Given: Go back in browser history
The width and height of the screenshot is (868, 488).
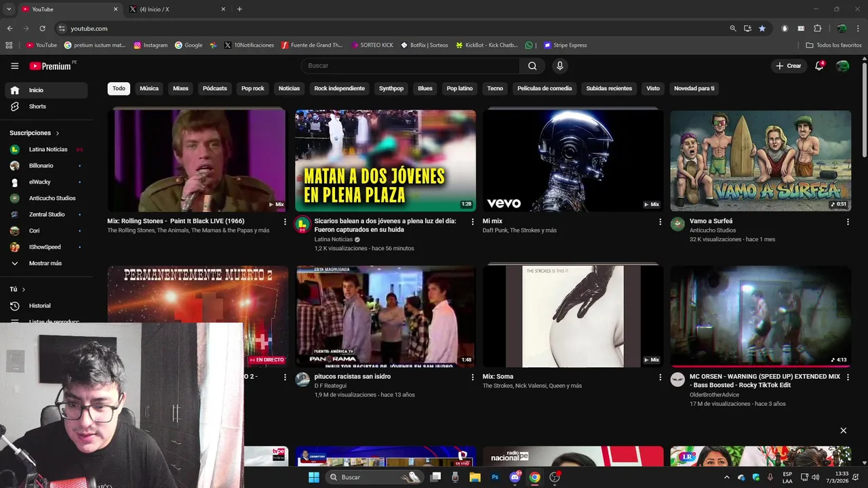Looking at the screenshot, I should (9, 28).
